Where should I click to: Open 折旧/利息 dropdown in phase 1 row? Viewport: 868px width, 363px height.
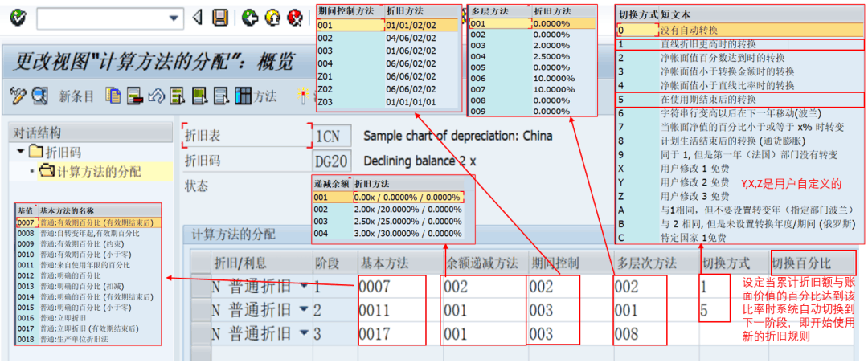tap(303, 287)
